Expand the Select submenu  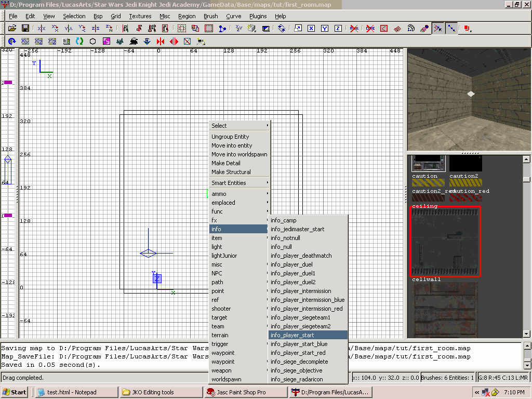(x=240, y=126)
